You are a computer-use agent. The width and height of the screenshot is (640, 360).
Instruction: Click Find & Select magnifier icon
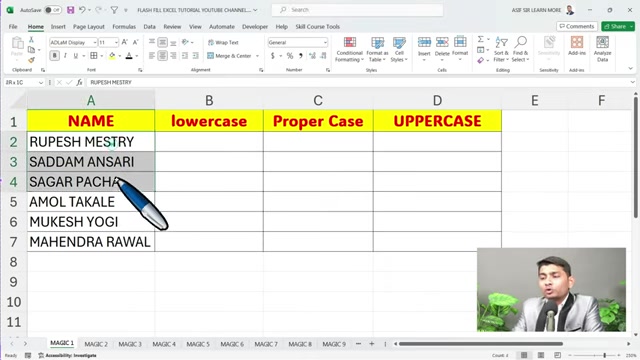point(520,42)
